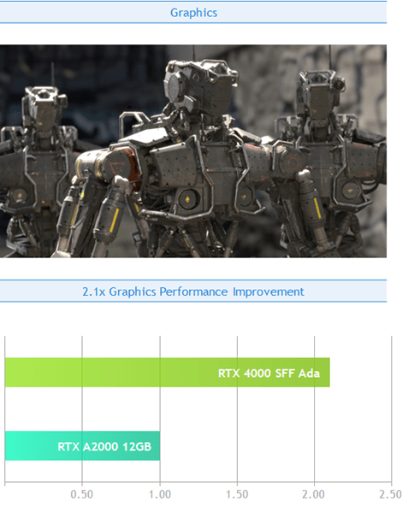
Task: Select the RTX 4000 SFF Ada bar
Action: point(167,373)
